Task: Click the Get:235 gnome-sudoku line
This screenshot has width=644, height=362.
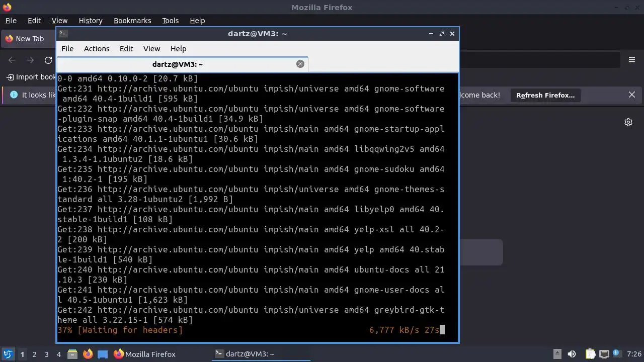Action: pos(251,174)
